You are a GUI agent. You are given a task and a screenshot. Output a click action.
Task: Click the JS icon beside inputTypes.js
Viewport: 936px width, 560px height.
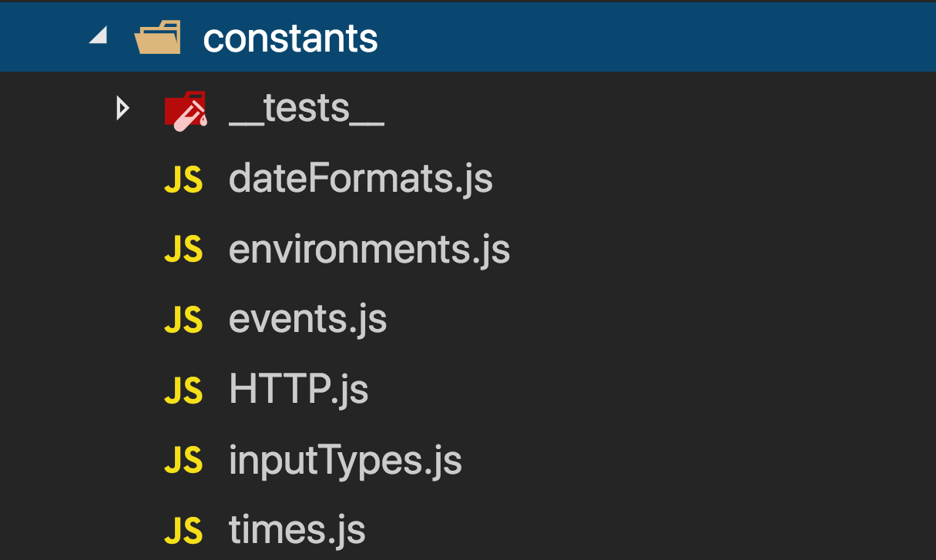[183, 461]
